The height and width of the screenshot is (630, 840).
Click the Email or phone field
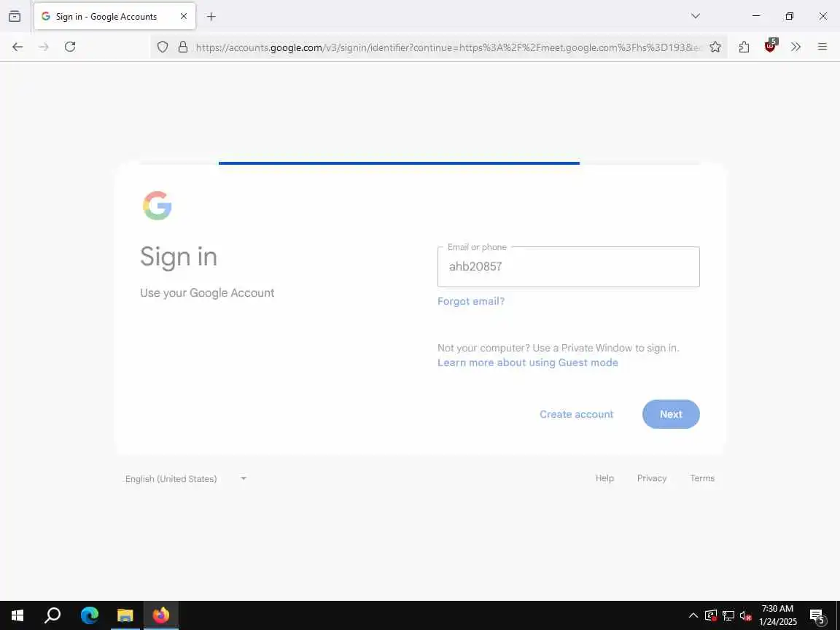pyautogui.click(x=569, y=267)
